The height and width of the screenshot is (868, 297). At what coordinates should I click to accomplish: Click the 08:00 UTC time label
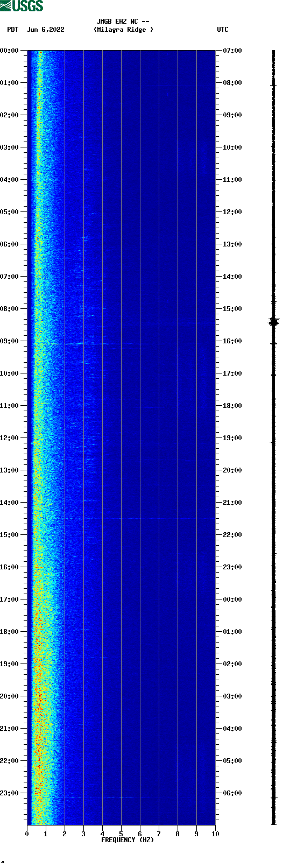(x=232, y=83)
